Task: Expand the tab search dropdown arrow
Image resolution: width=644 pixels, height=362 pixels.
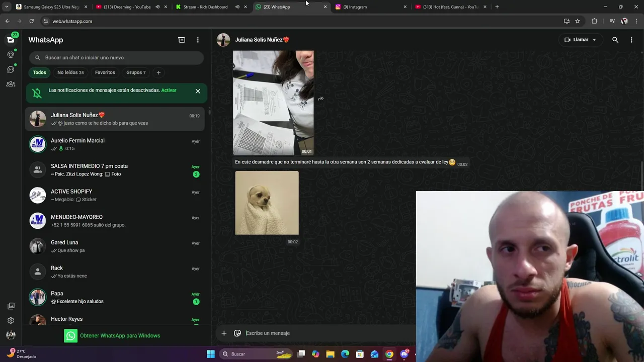Action: [x=7, y=7]
